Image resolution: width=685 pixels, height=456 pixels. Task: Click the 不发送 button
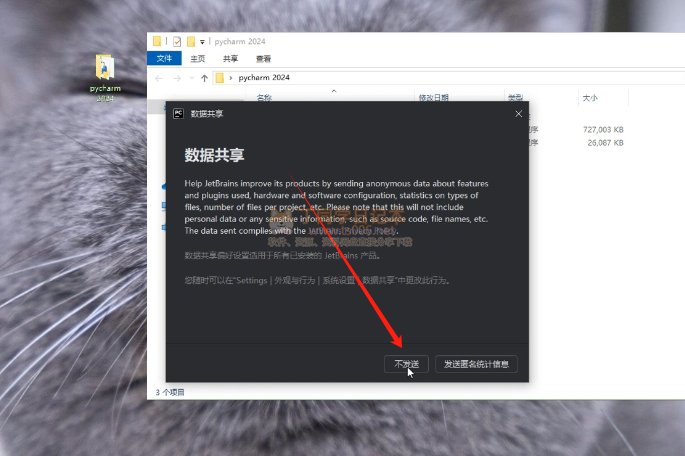(x=406, y=364)
